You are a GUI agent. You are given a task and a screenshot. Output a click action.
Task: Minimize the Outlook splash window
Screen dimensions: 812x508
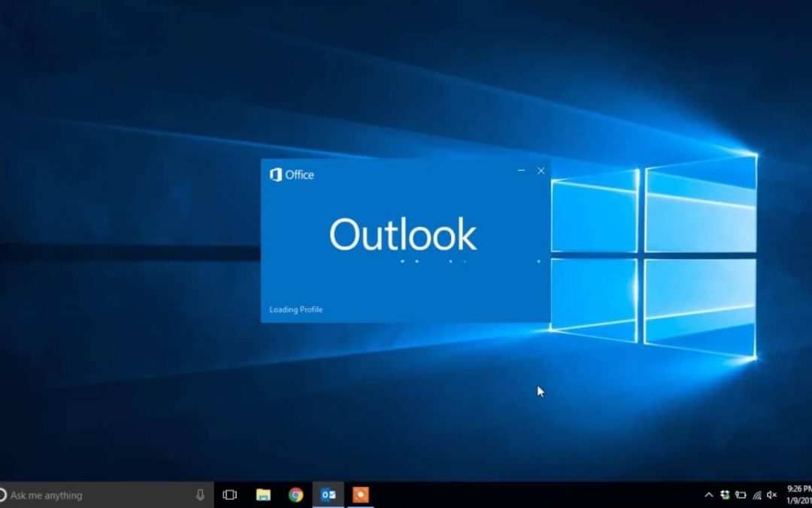point(522,171)
